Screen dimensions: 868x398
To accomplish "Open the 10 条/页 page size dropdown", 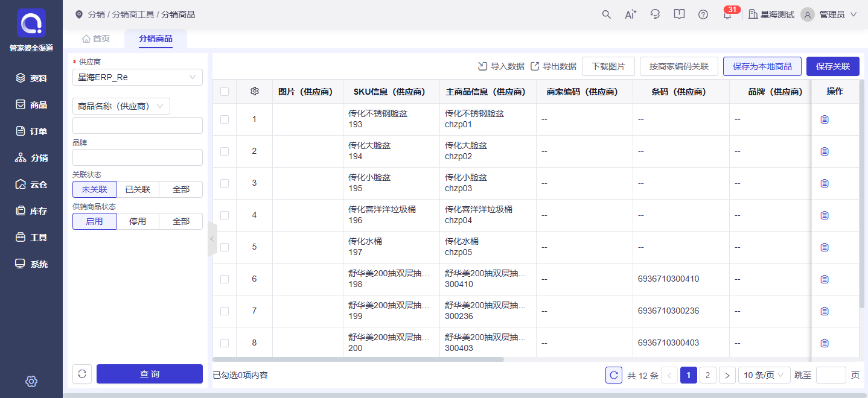I will point(764,375).
